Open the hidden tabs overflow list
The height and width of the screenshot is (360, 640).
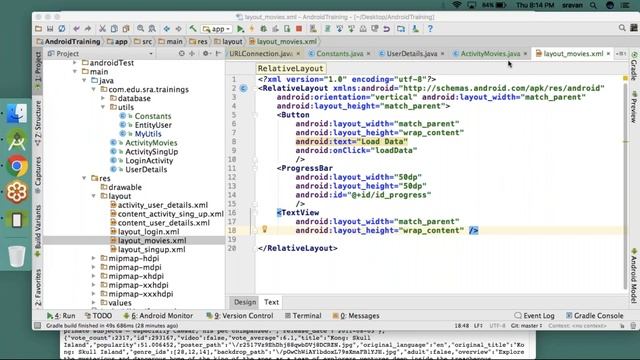(620, 53)
